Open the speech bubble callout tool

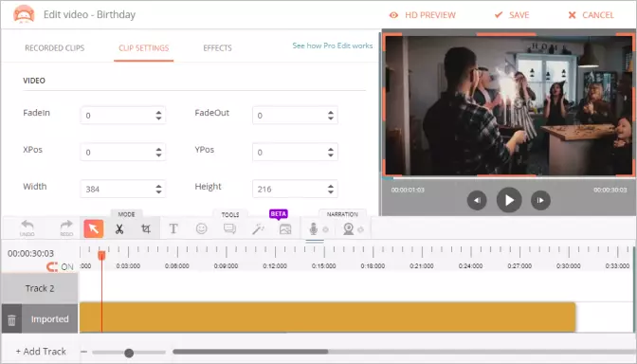(229, 229)
